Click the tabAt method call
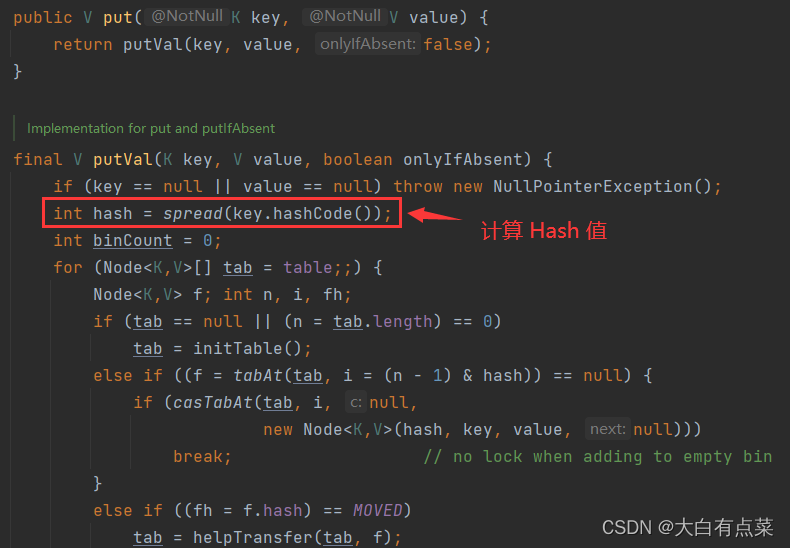This screenshot has height=548, width=790. (257, 375)
